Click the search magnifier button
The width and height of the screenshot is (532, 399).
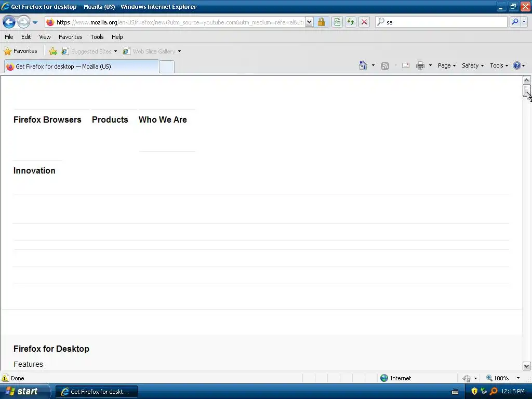point(515,22)
